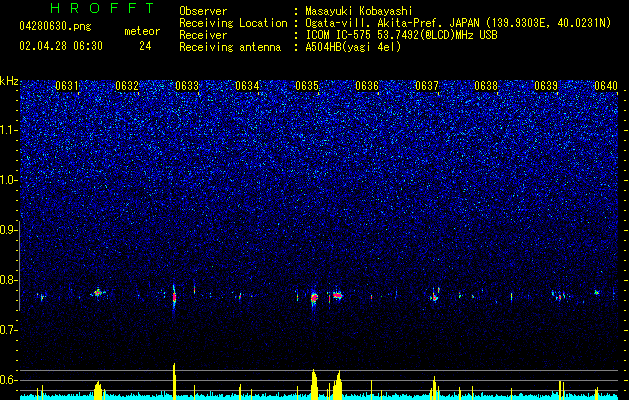Image resolution: width=629 pixels, height=400 pixels.
Task: Click the tallest yellow intensity spike near 0633
Action: pyautogui.click(x=174, y=381)
